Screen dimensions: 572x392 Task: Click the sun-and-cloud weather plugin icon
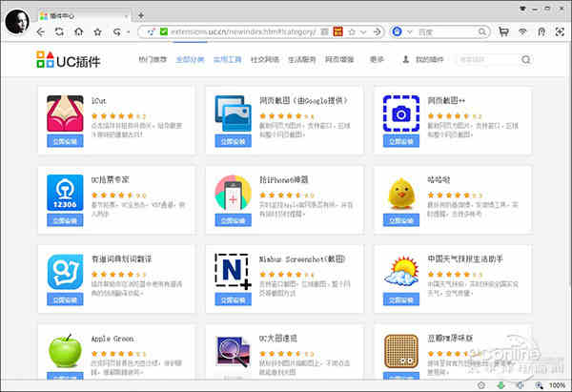click(x=401, y=272)
